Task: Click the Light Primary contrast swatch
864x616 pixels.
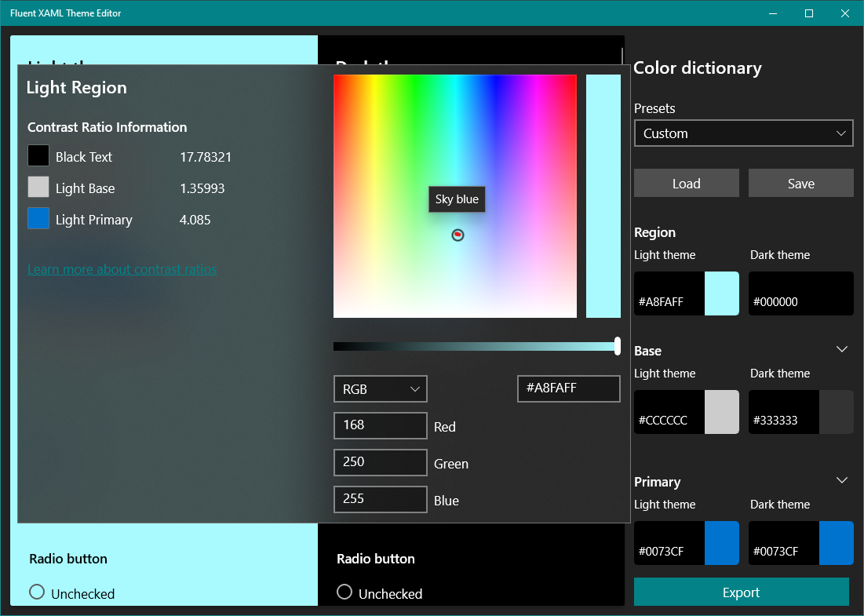Action: tap(38, 218)
